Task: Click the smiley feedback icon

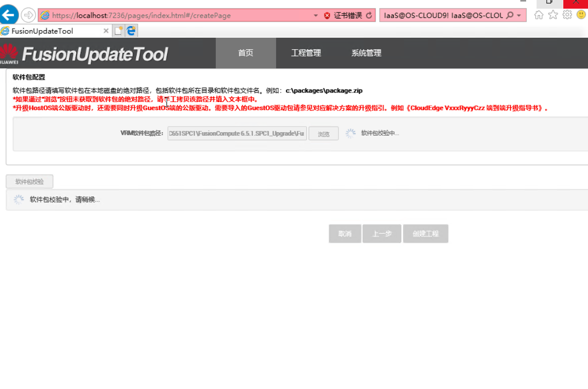Action: pos(581,15)
